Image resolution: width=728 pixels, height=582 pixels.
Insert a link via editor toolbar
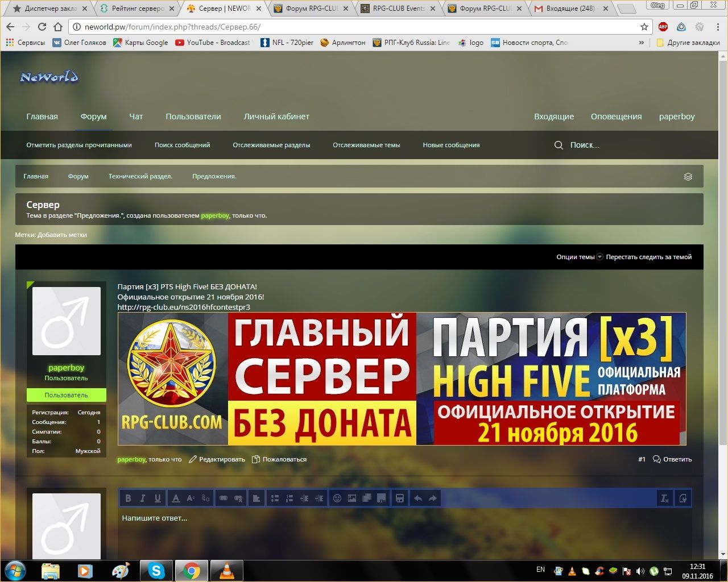(224, 498)
